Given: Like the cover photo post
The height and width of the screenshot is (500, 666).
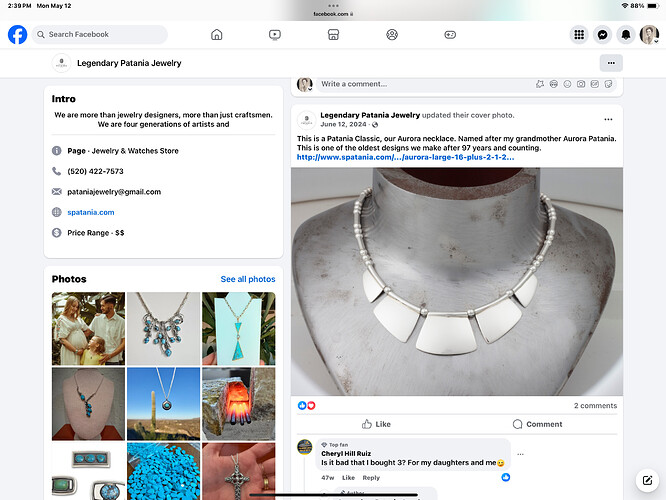Looking at the screenshot, I should point(376,424).
